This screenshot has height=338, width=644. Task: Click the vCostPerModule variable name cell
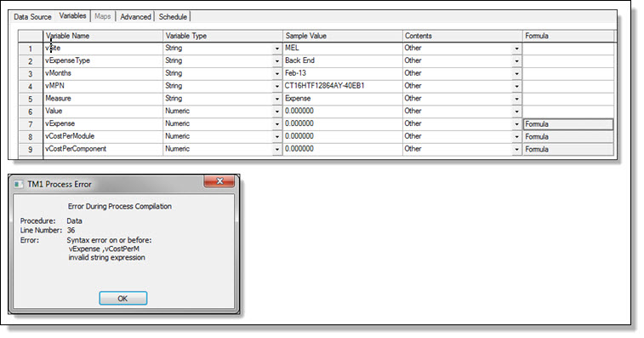(x=103, y=136)
